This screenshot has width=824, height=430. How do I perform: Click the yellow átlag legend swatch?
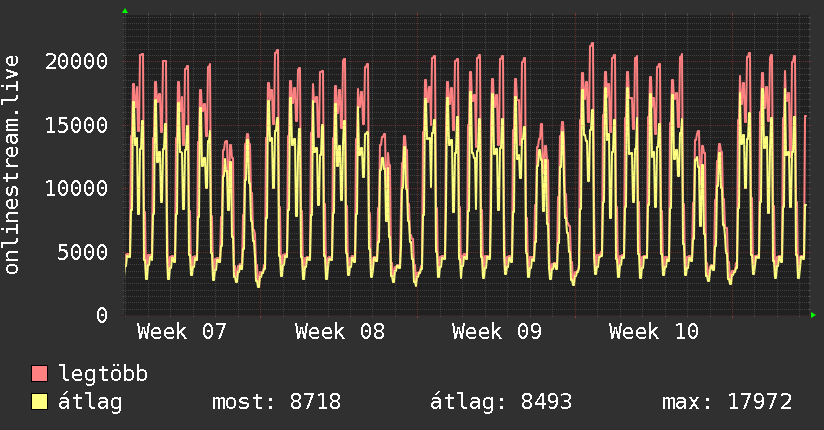coord(40,402)
